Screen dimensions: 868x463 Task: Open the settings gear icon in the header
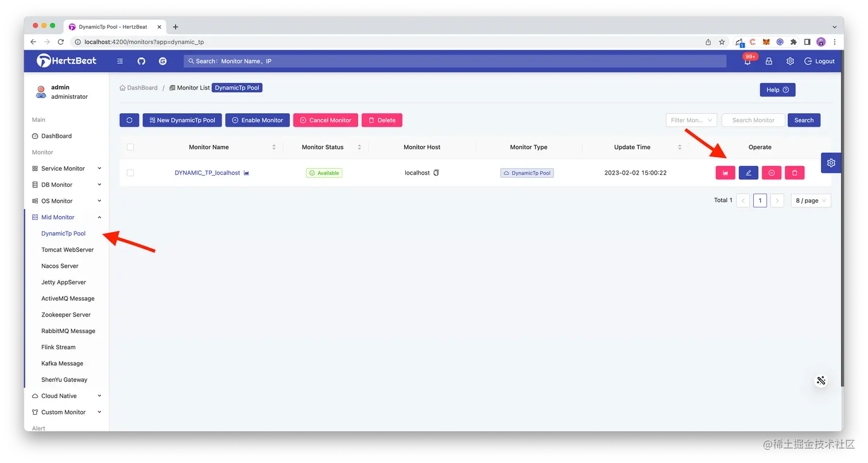tap(790, 61)
